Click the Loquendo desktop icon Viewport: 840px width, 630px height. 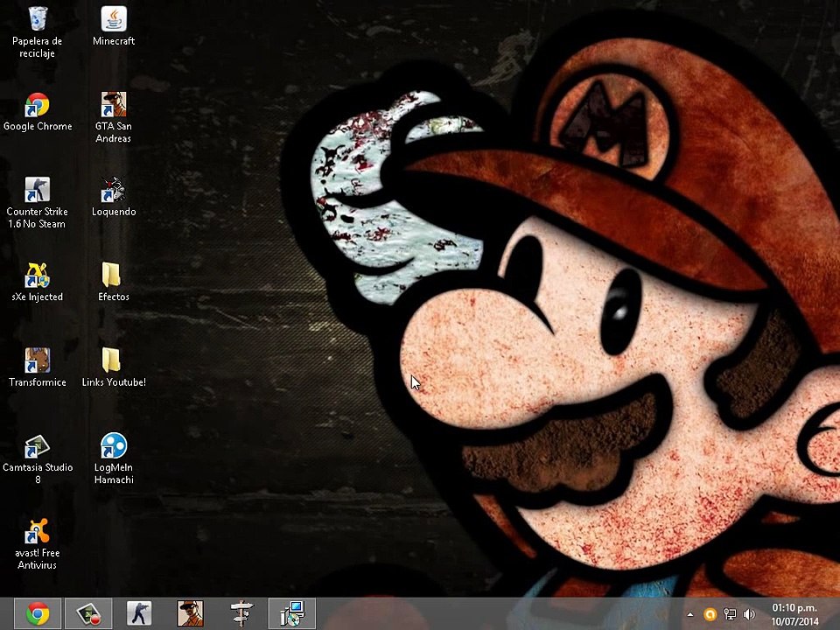pos(114,197)
